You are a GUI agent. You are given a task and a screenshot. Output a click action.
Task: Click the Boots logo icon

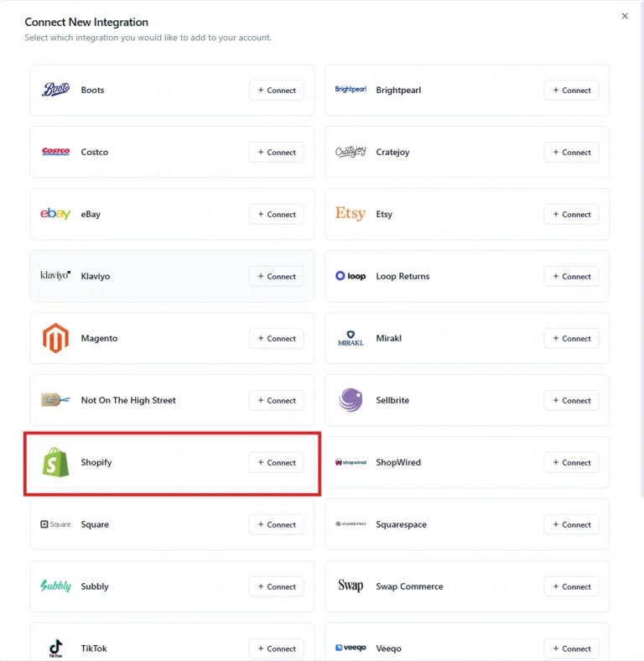tap(55, 90)
